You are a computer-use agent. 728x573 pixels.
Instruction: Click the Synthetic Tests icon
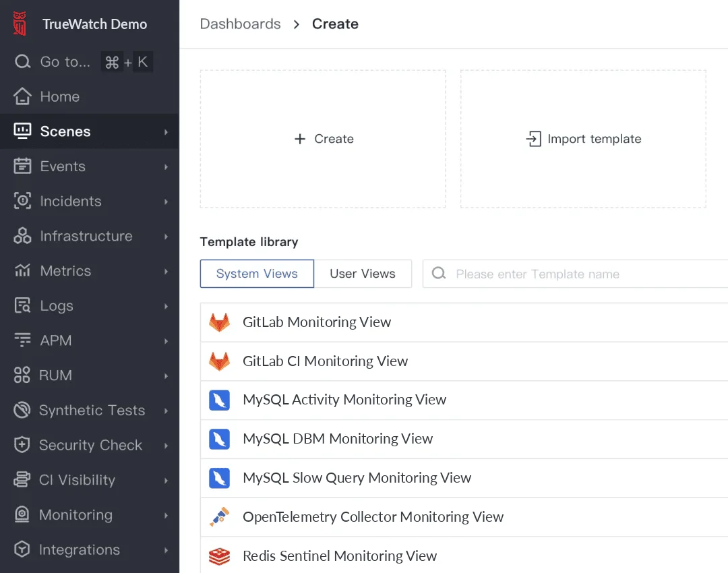[22, 410]
